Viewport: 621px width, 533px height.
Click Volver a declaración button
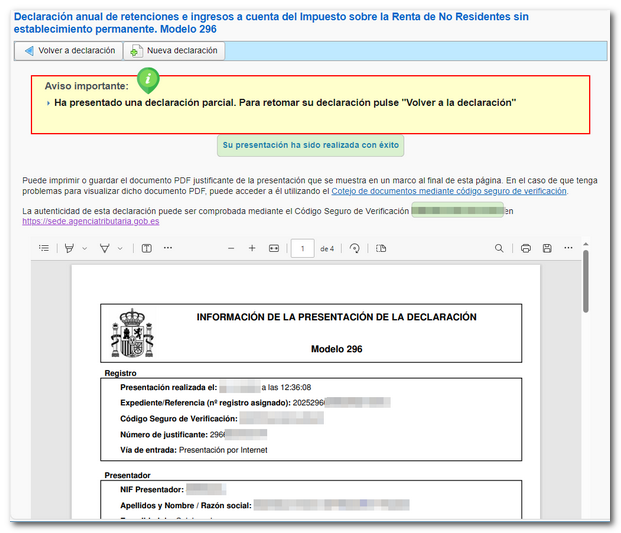[x=66, y=51]
